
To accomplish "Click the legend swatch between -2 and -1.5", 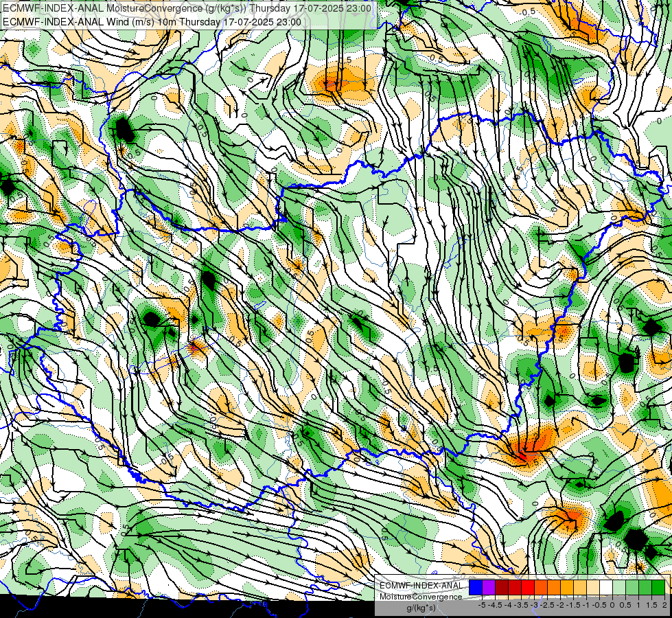I will pos(567,588).
